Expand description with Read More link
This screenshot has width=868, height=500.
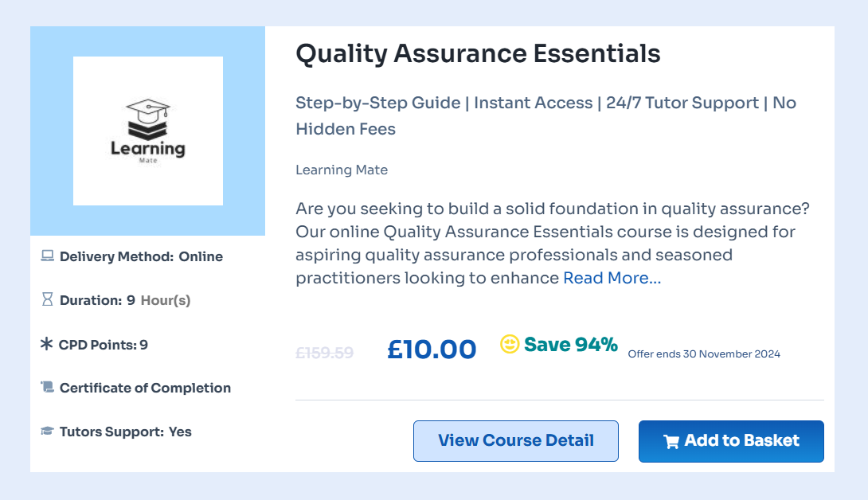click(612, 278)
